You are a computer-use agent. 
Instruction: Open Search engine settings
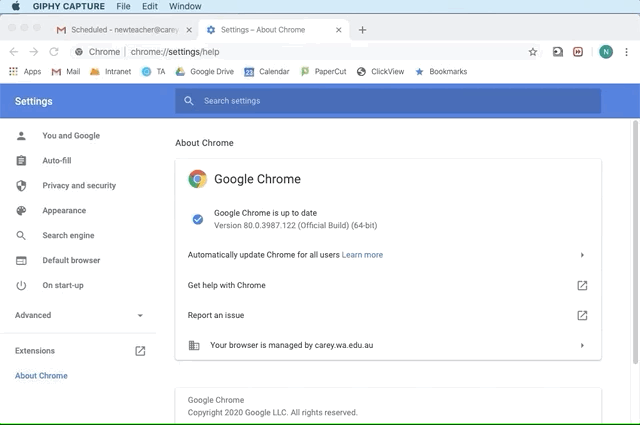click(68, 235)
